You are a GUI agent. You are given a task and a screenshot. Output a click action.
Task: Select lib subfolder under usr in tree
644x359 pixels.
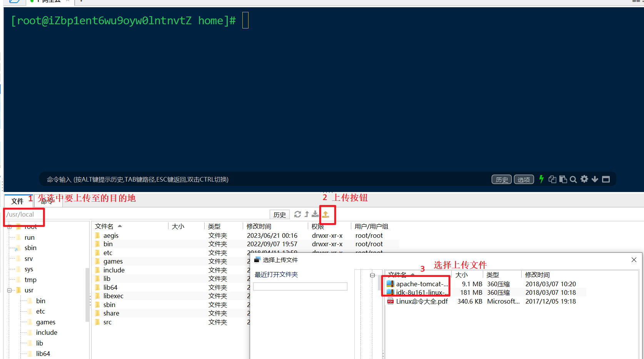coord(39,343)
